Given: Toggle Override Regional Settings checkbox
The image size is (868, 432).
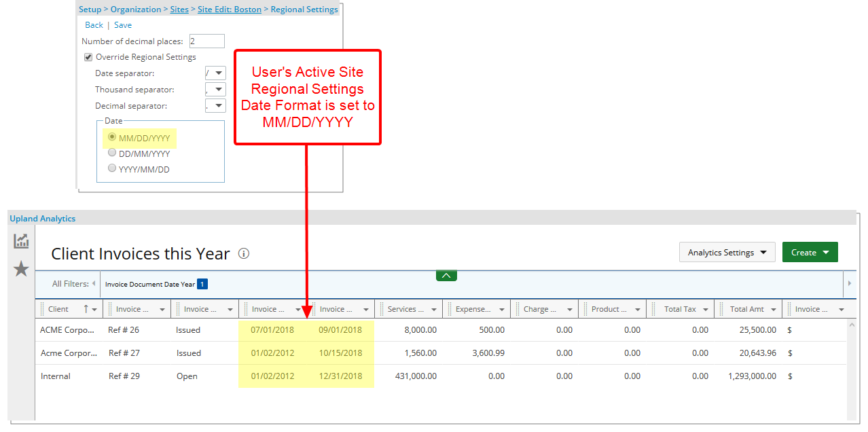Looking at the screenshot, I should (88, 57).
